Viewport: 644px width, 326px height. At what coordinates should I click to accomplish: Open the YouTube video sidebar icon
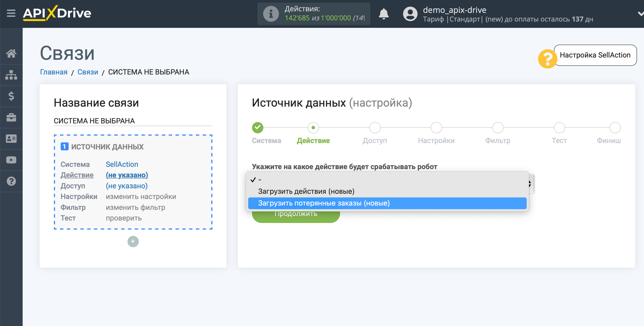point(11,160)
